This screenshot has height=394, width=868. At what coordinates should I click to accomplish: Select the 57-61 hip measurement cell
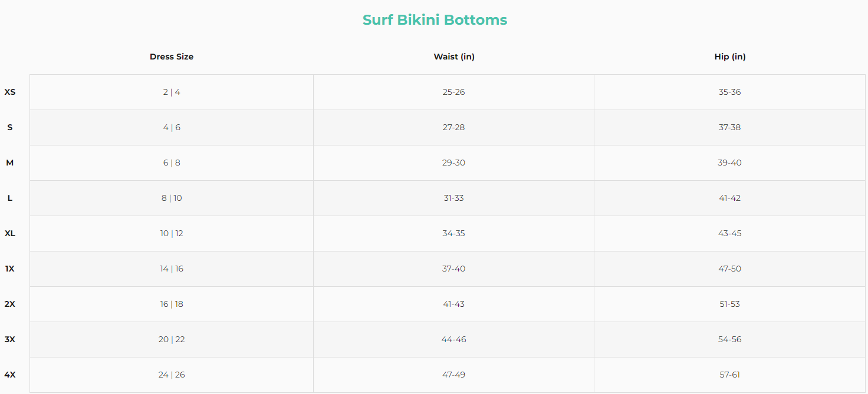pos(730,375)
